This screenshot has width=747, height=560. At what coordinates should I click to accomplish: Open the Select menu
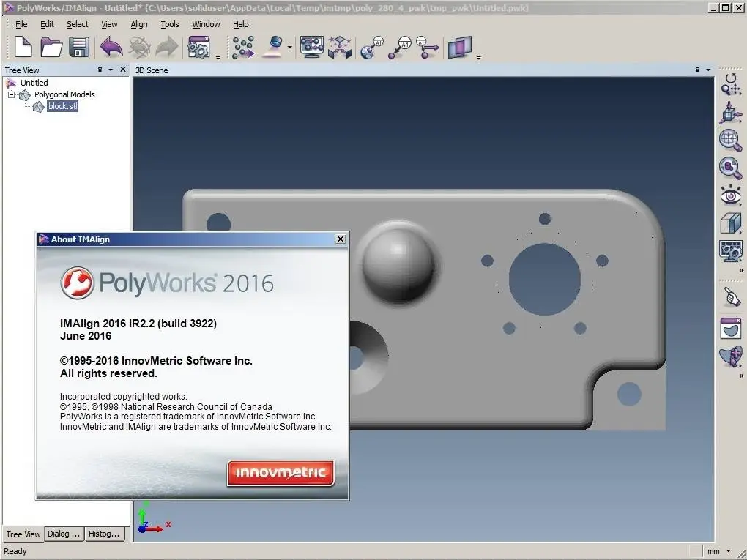(77, 24)
